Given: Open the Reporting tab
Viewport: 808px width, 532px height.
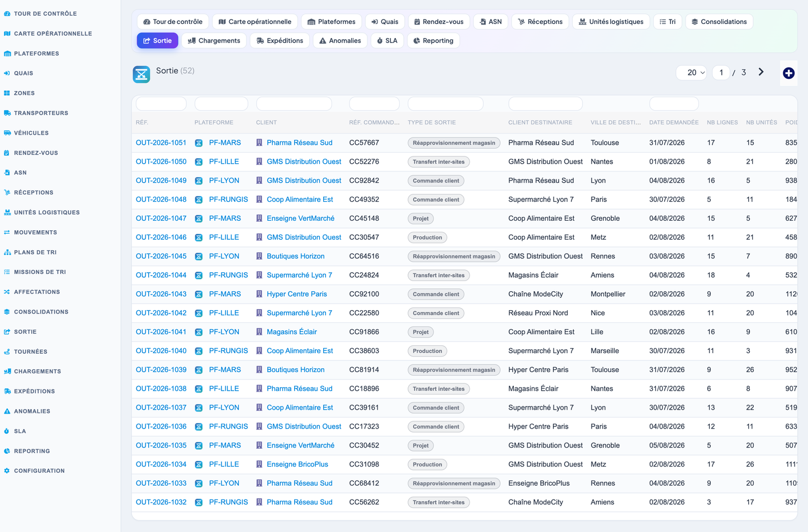Looking at the screenshot, I should click(433, 41).
